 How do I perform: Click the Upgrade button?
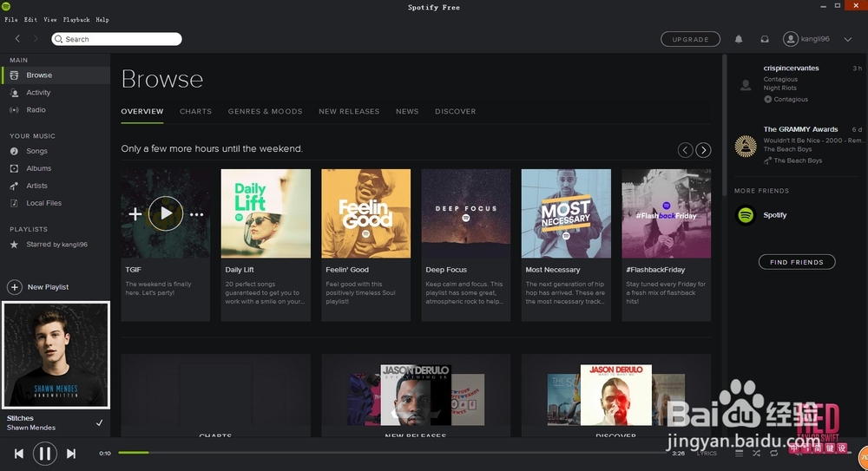click(690, 39)
